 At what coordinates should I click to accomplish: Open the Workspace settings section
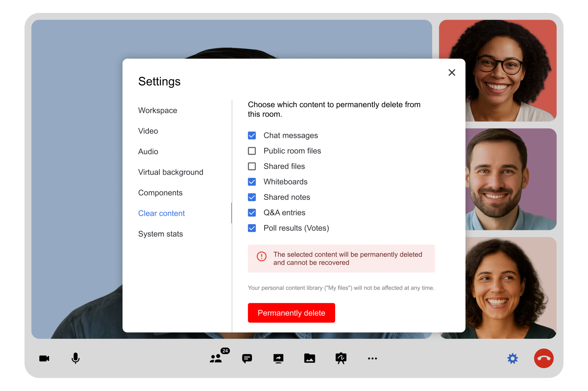pos(158,111)
